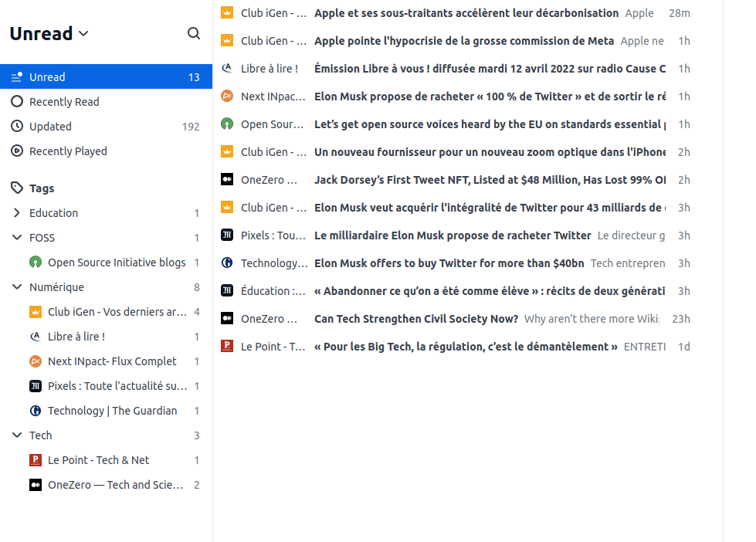Image resolution: width=756 pixels, height=542 pixels.
Task: Select the Updated filter
Action: point(106,127)
